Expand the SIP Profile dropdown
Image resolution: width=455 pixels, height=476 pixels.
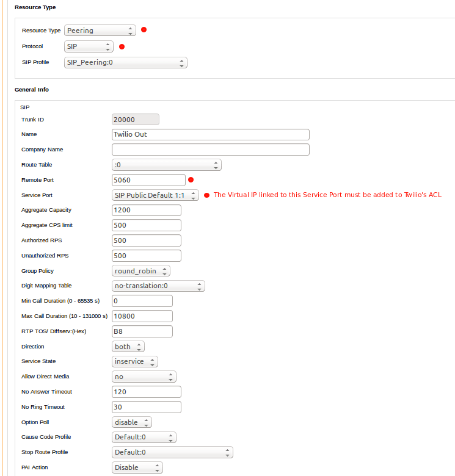tap(125, 62)
